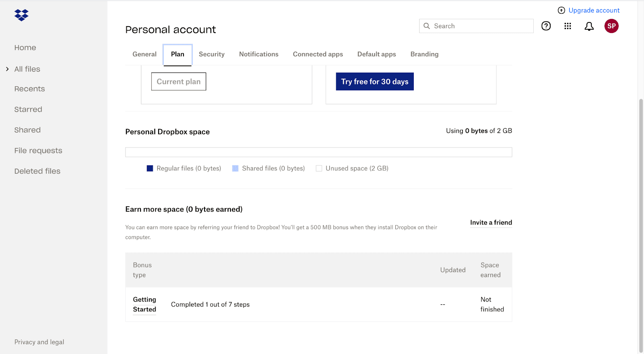The width and height of the screenshot is (644, 354).
Task: Click the Upgrade account link
Action: [x=594, y=10]
